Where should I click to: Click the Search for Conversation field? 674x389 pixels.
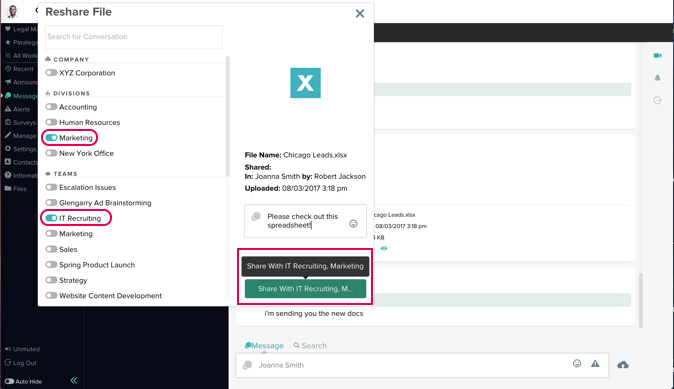coord(134,37)
